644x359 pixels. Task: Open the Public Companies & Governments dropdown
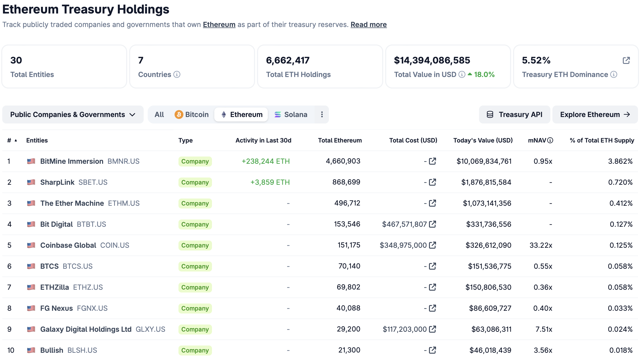pos(73,114)
